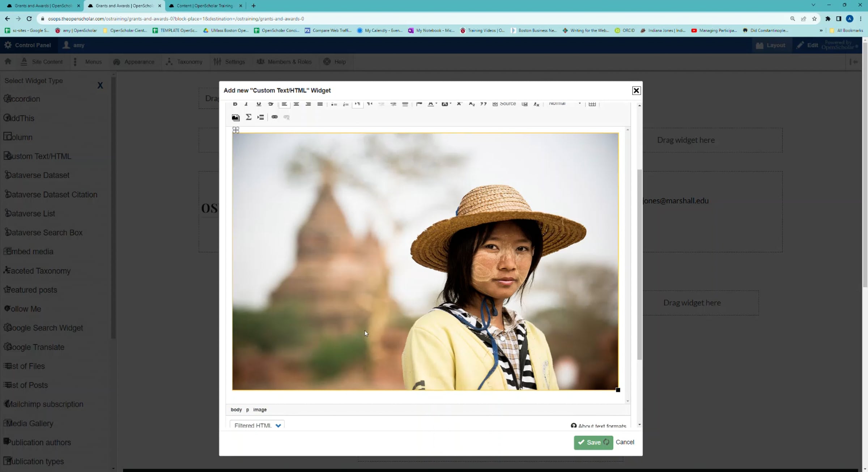The width and height of the screenshot is (868, 472).
Task: Toggle center text alignment
Action: pos(296,104)
